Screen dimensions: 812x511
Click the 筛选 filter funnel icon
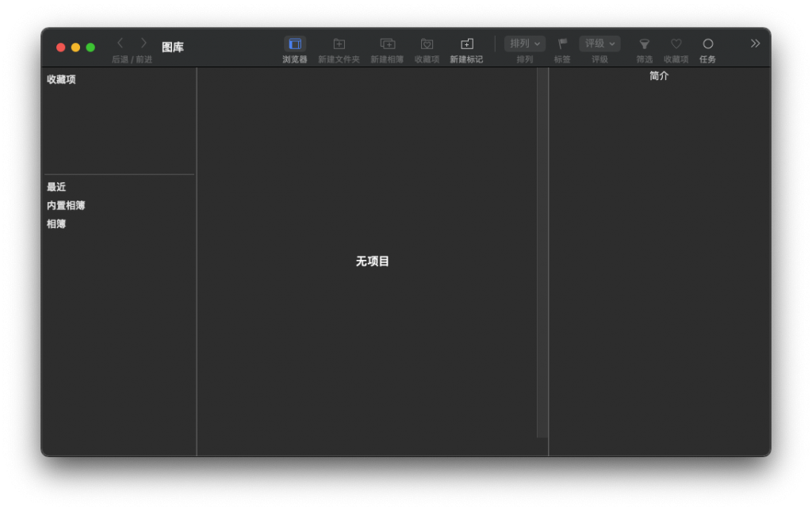coord(644,44)
